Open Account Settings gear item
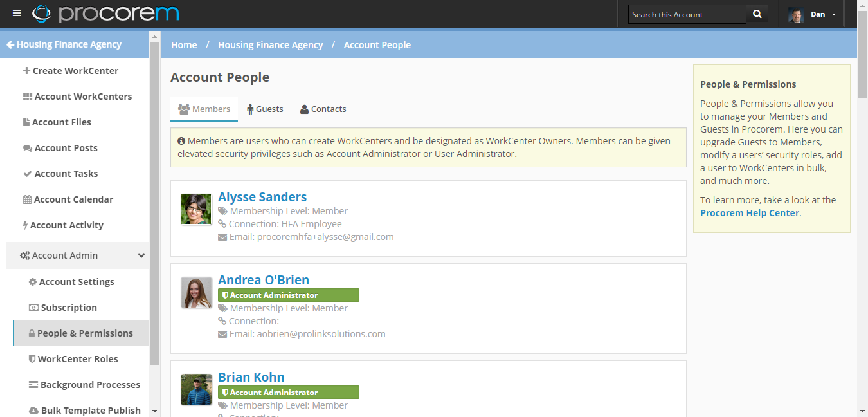Screen dimensions: 868x417 pyautogui.click(x=76, y=282)
